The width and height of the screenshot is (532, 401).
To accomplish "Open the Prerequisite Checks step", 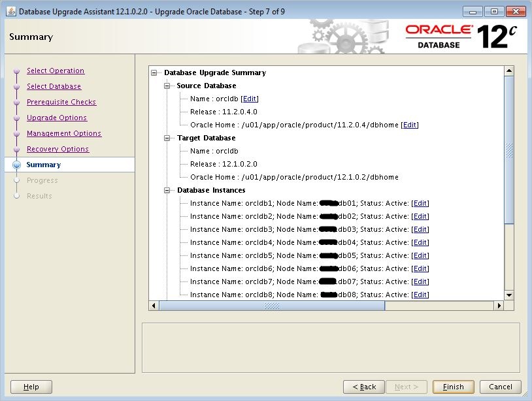I will pos(61,102).
